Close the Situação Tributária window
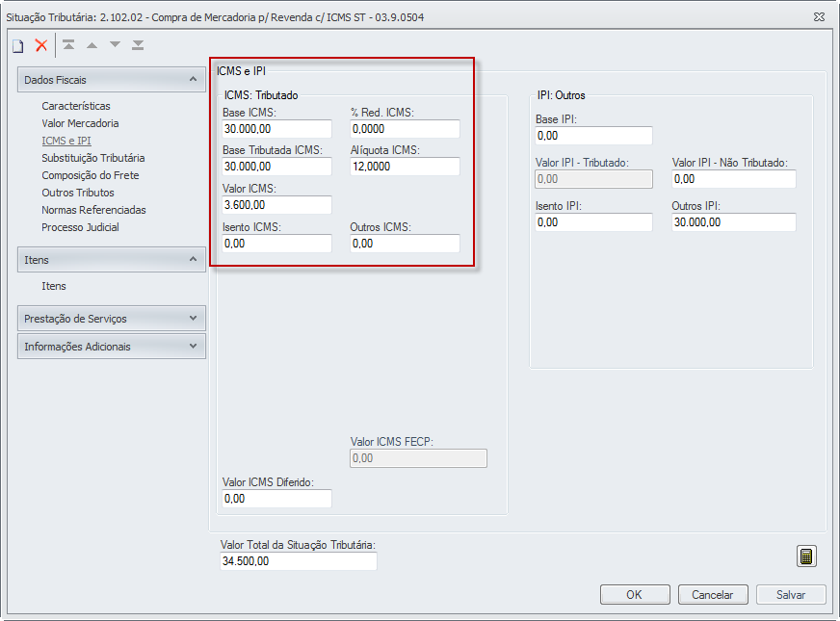 pos(818,17)
